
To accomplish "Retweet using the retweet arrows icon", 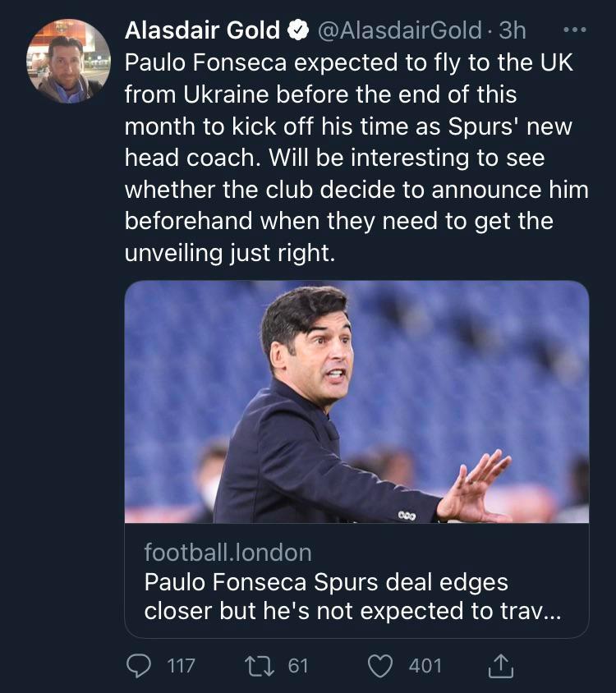I will pos(264,665).
